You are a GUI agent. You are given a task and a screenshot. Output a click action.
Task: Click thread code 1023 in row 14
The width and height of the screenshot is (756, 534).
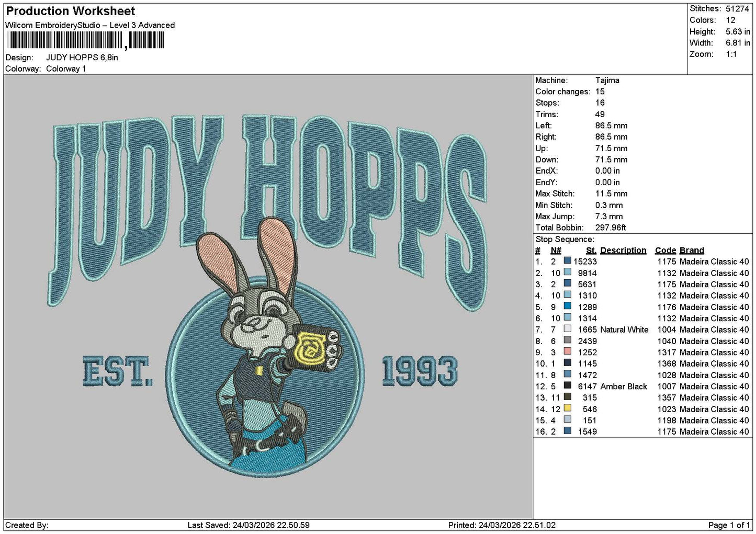coord(667,409)
